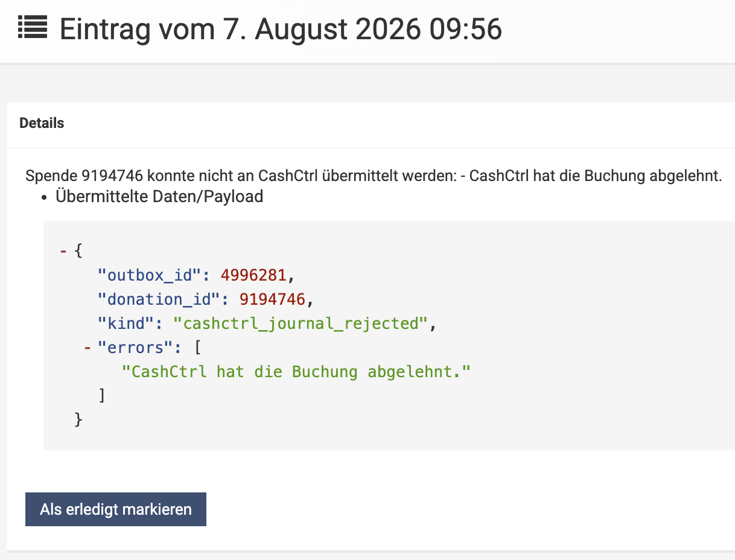Image resolution: width=735 pixels, height=560 pixels.
Task: Click the 'Übermittelte Daten/Payload' bullet item
Action: [x=159, y=197]
